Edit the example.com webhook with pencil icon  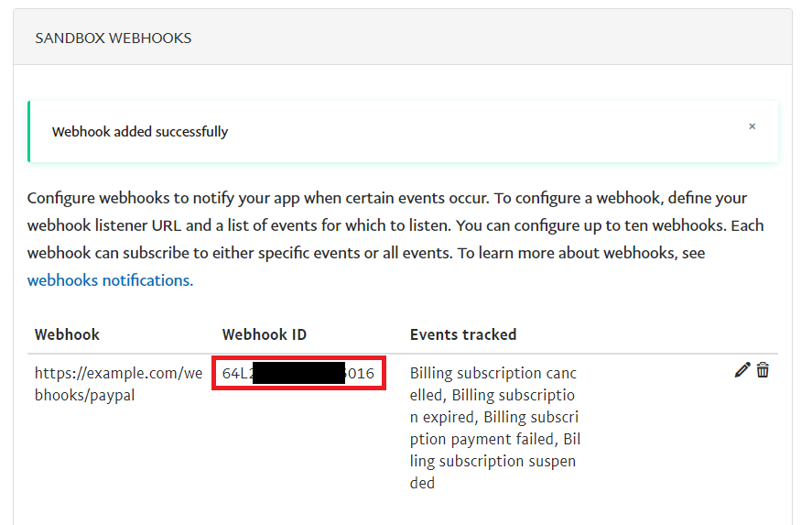pos(742,370)
